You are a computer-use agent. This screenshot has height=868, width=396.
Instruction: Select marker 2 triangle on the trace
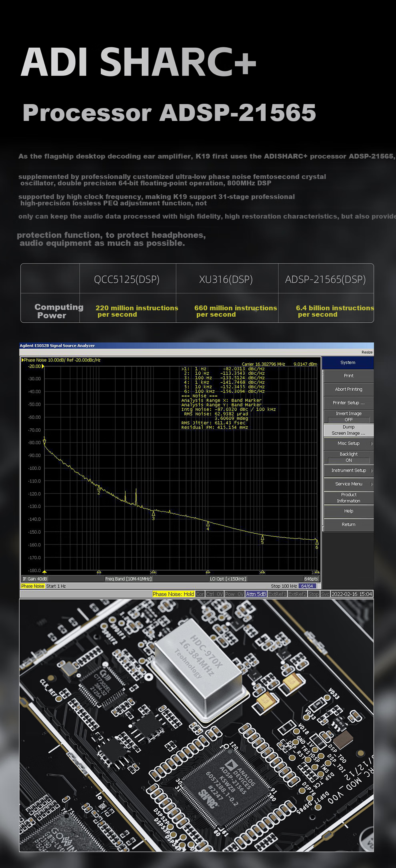99,488
